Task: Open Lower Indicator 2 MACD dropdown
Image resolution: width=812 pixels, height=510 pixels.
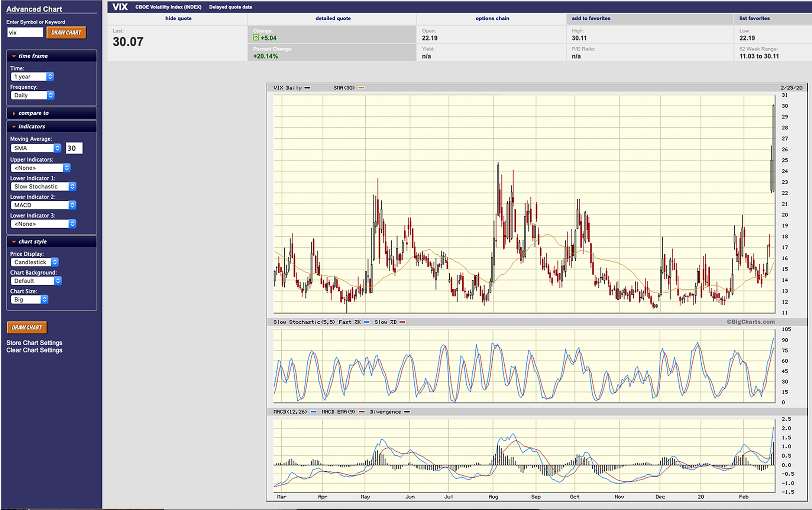Action: point(43,205)
